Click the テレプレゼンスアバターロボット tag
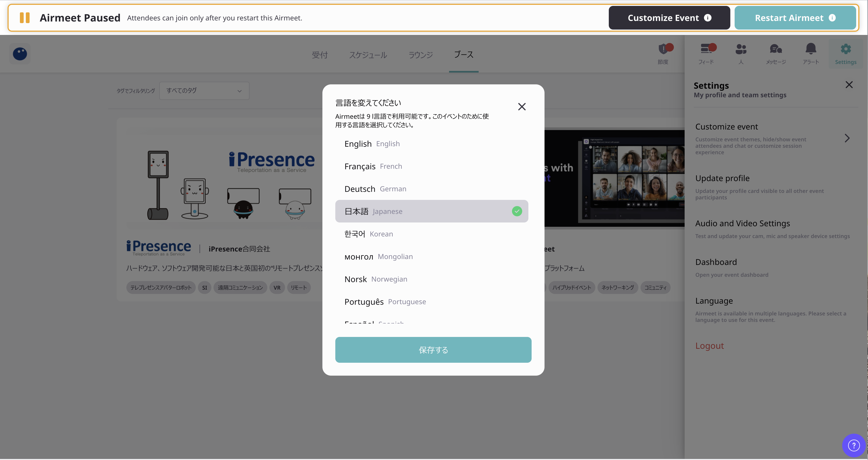Image resolution: width=868 pixels, height=460 pixels. coord(161,287)
